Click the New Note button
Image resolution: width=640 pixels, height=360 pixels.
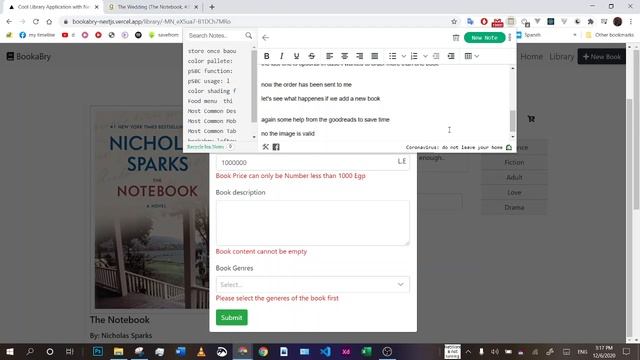pos(484,38)
